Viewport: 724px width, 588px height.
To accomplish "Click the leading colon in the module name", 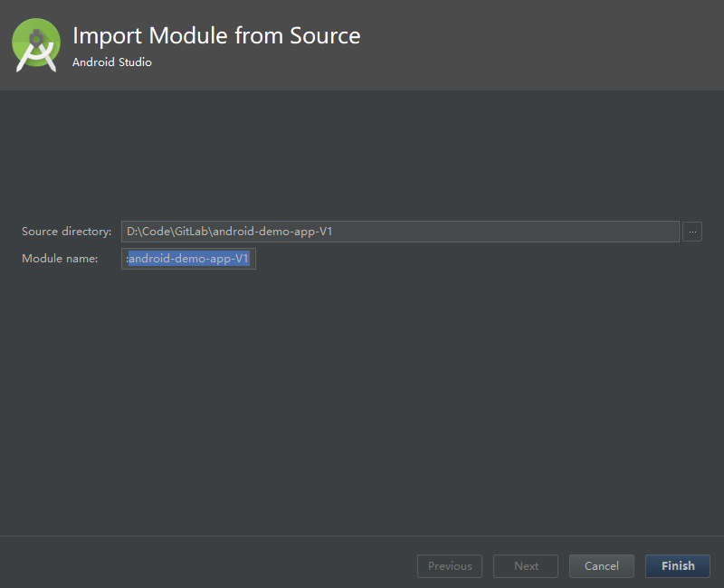I will [x=127, y=259].
